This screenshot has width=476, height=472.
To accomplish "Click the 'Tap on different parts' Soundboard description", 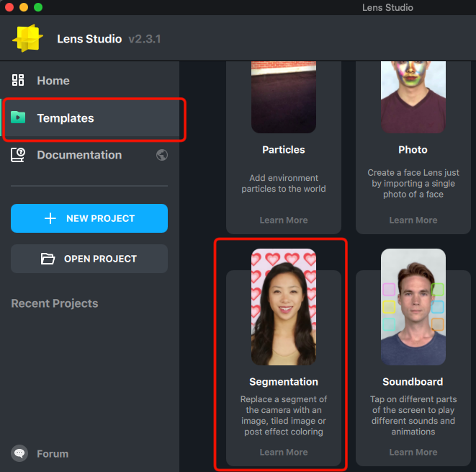I will click(413, 415).
